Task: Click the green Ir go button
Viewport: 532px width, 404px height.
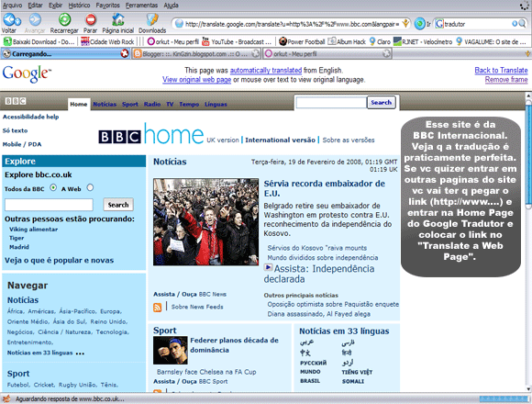Action: point(420,24)
